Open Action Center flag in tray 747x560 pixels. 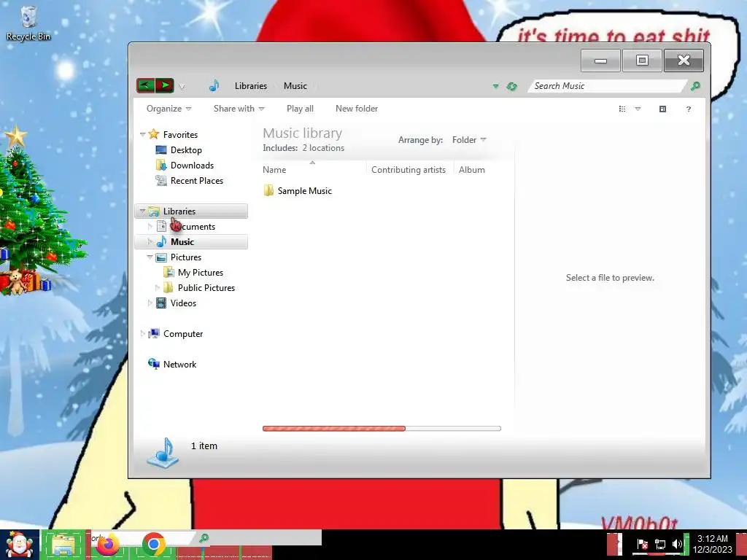[x=642, y=544]
